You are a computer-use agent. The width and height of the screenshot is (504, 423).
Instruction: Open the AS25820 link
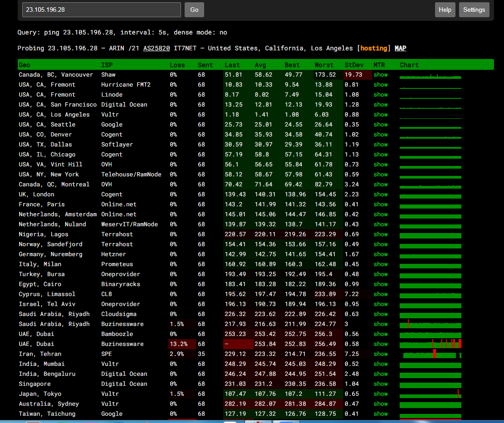[157, 48]
